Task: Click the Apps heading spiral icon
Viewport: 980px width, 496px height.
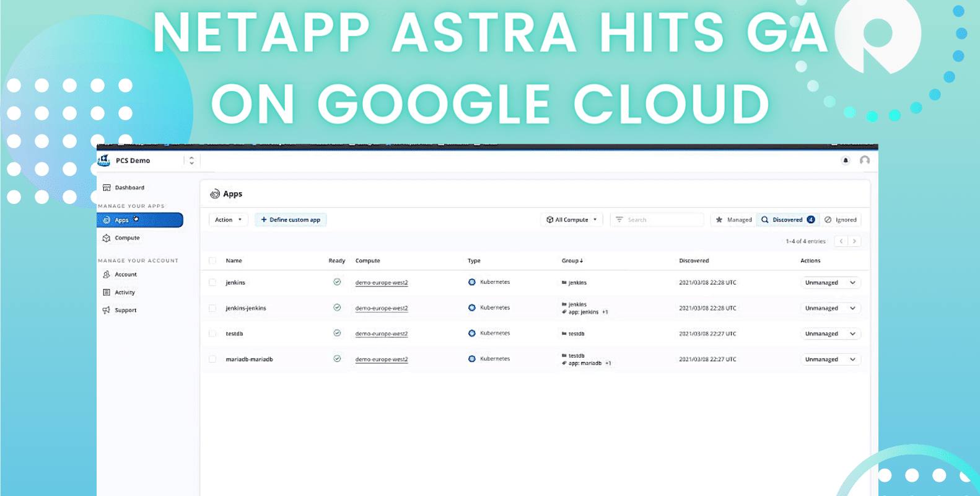Action: click(x=215, y=194)
